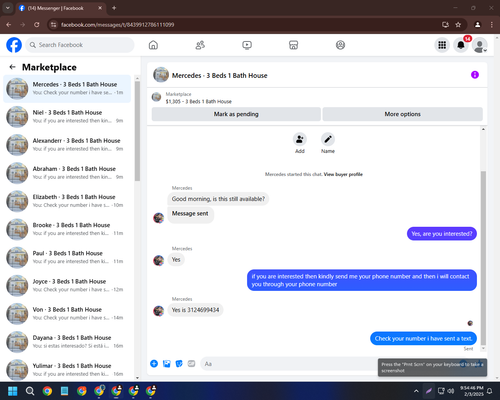
Task: Choose a GIF icon in composer
Action: click(191, 364)
